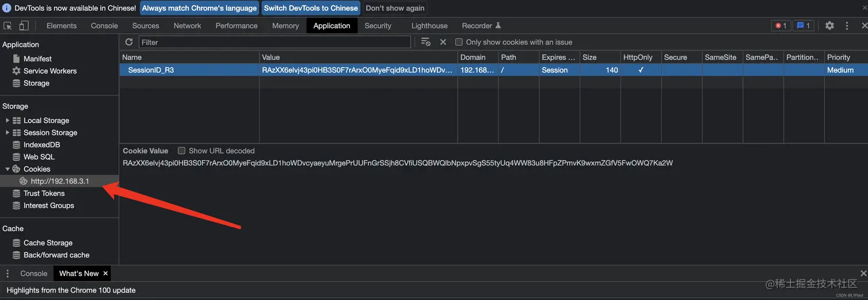
Task: Click Always match Chrome's language button
Action: tap(200, 8)
